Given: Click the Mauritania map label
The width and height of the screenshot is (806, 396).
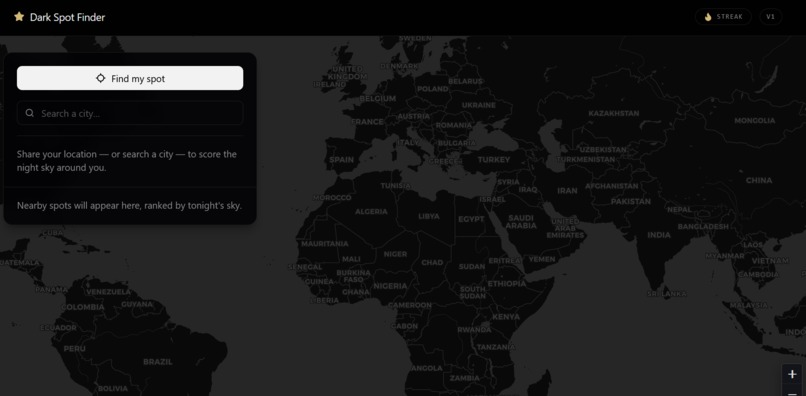Looking at the screenshot, I should coord(324,244).
